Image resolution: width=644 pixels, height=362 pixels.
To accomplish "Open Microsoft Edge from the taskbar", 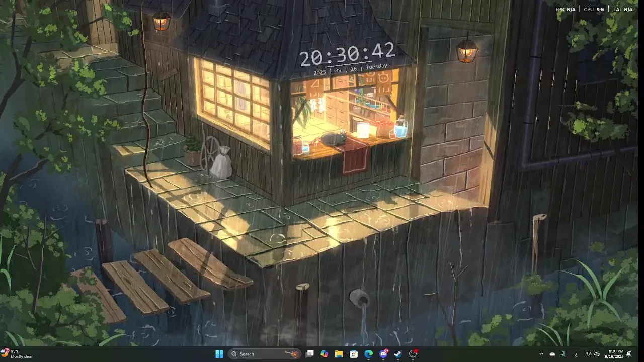I will point(369,354).
